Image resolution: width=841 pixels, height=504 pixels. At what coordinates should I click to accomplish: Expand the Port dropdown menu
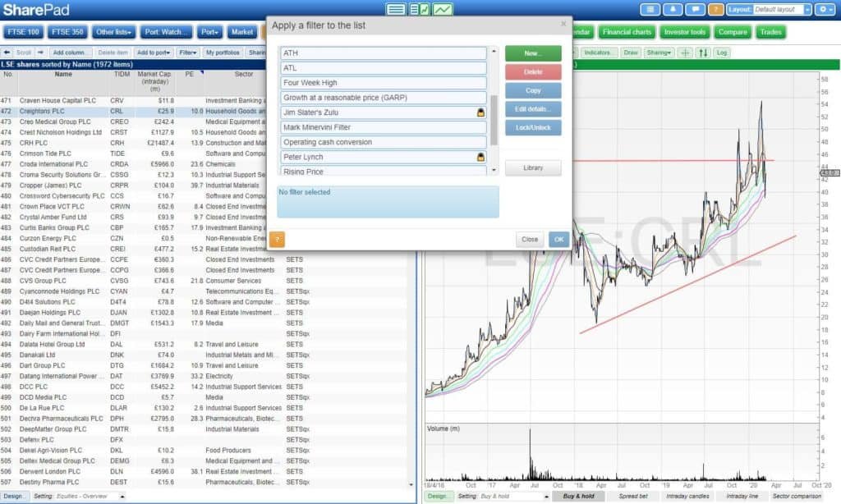pos(209,32)
